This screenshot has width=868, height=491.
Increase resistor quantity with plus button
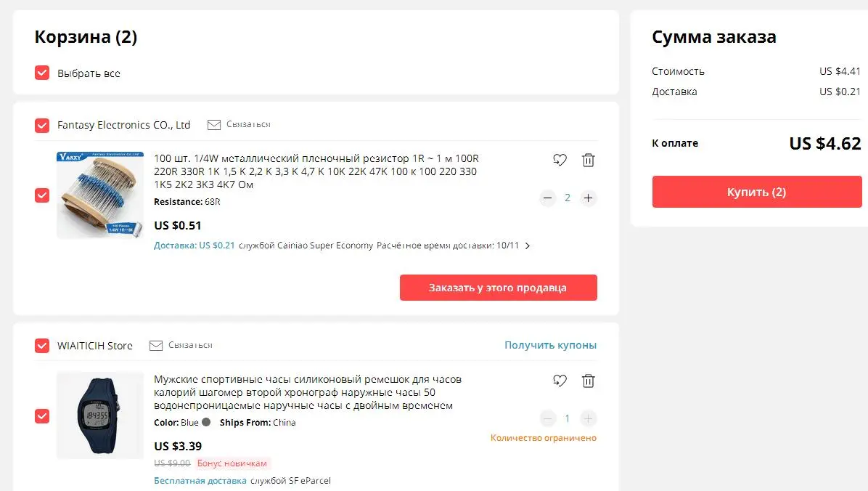588,198
